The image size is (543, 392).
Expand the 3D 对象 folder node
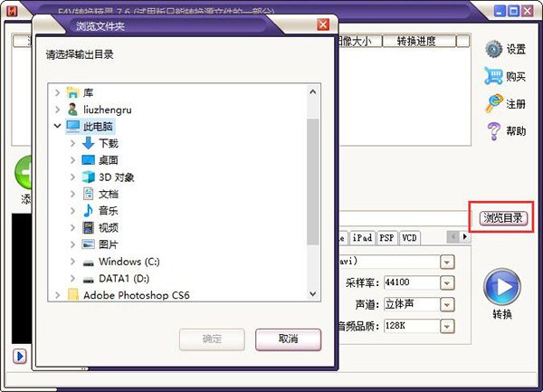(x=72, y=177)
